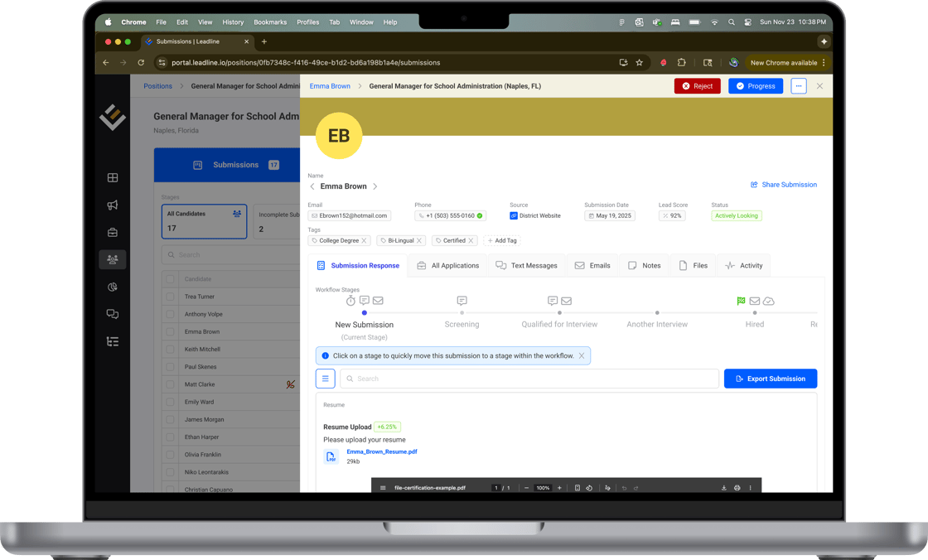Tick the checkbox beside Trea Turner

tap(170, 297)
